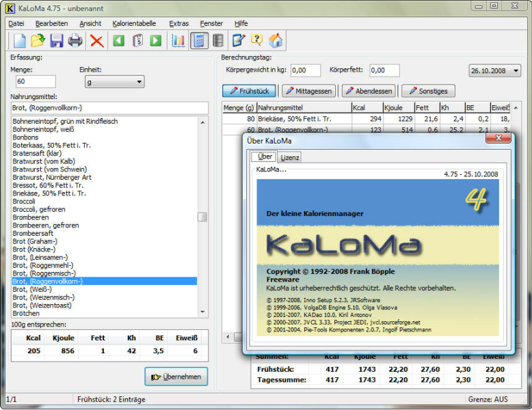Click 'Frühstück: 2 Einträge' in status bar
The image size is (532, 410).
click(x=111, y=399)
